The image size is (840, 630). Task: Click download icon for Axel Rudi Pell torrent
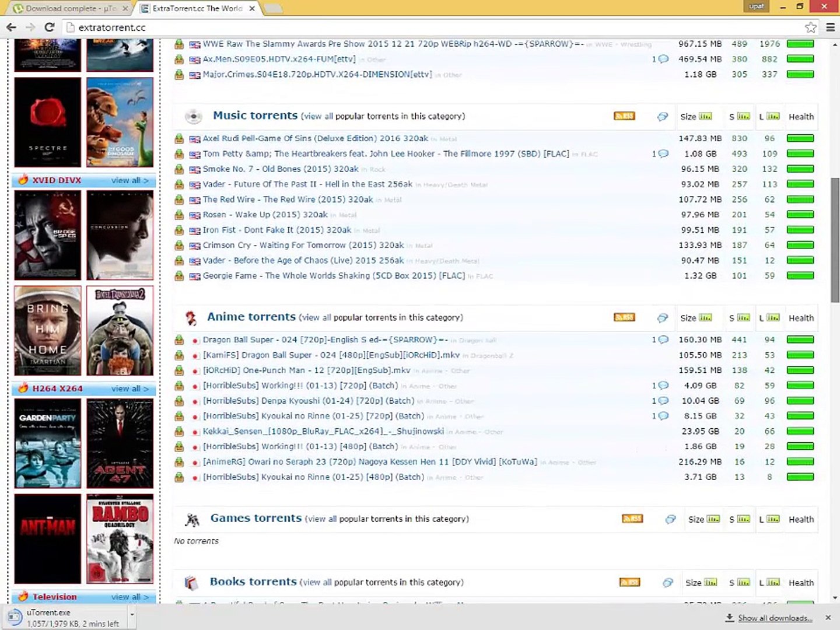coord(179,139)
